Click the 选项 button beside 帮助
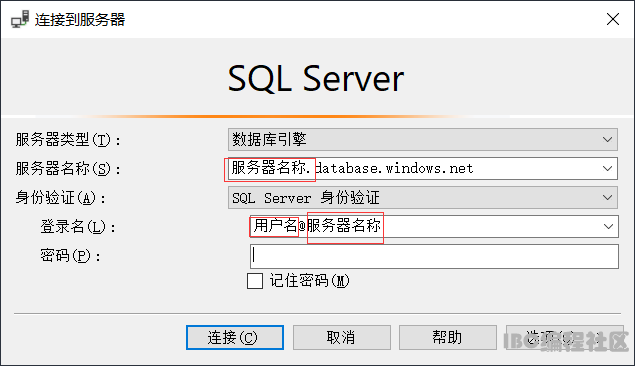635x366 pixels. click(x=565, y=337)
